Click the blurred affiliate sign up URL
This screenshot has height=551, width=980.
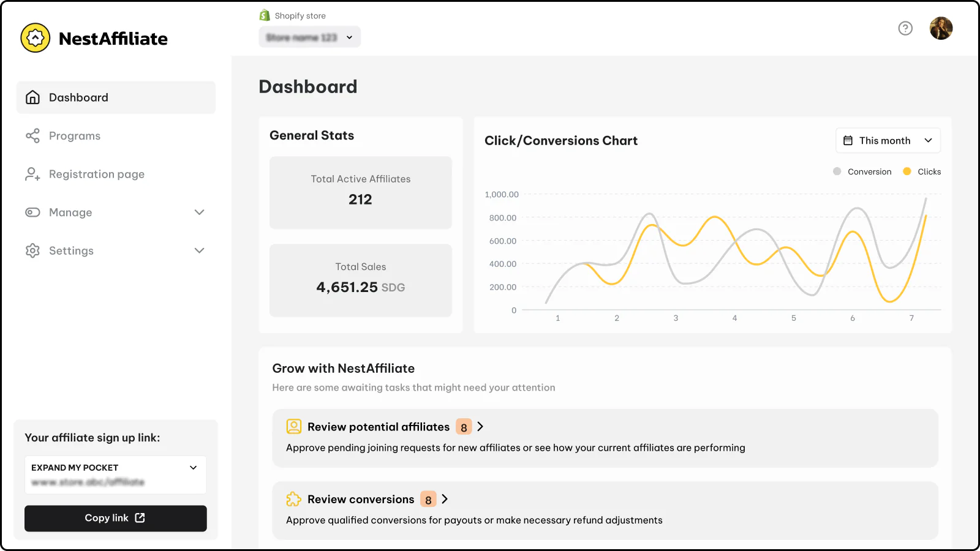pos(88,482)
